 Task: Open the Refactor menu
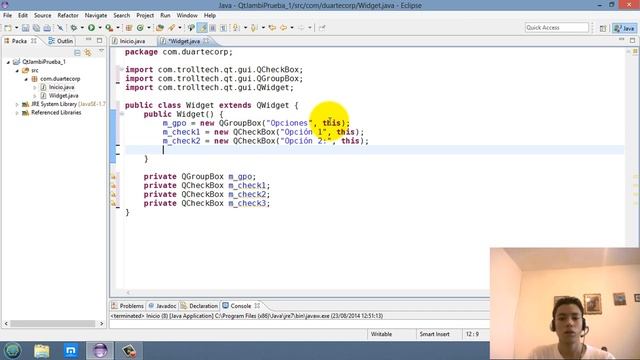point(68,16)
